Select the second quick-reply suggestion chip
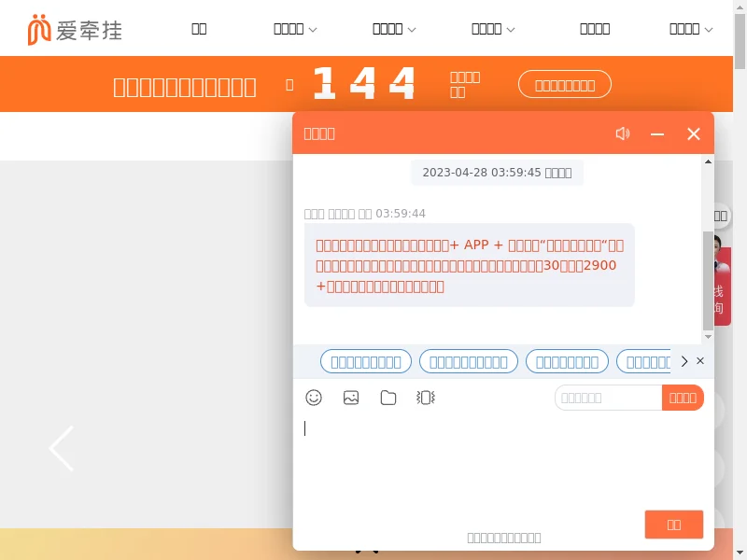Screen dimensions: 747x560 point(469,362)
